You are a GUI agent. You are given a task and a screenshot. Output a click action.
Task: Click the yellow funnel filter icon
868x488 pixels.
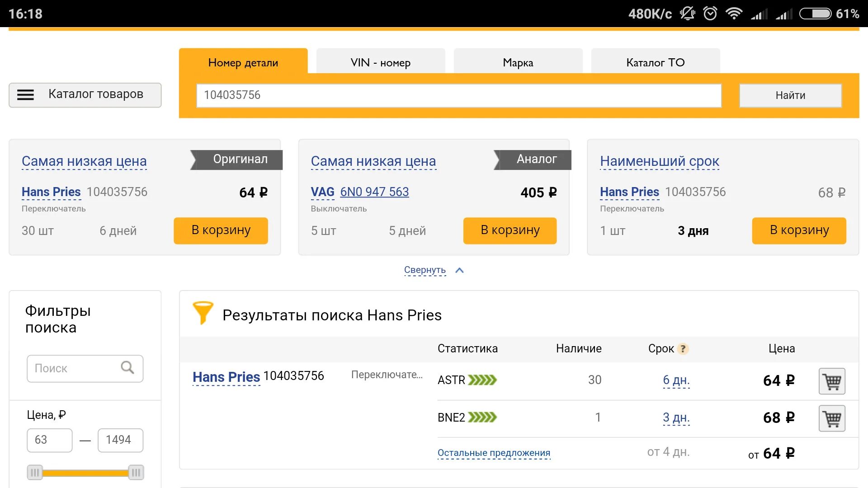click(x=203, y=313)
